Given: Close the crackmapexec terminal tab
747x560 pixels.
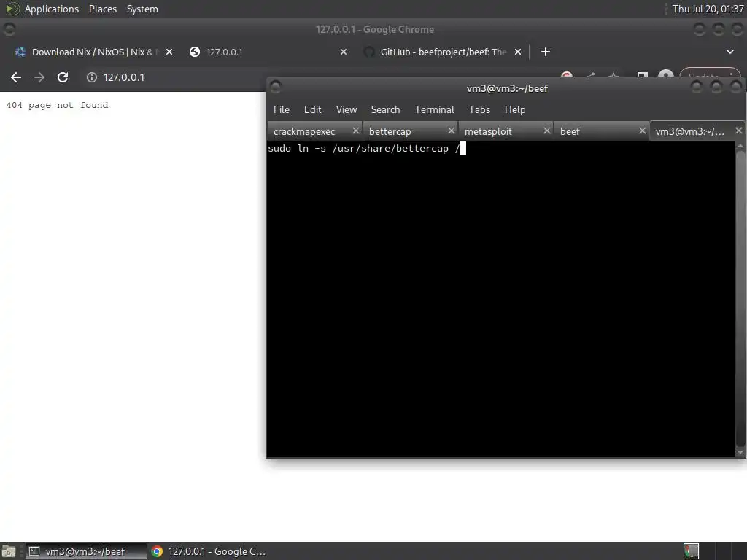Looking at the screenshot, I should [355, 131].
